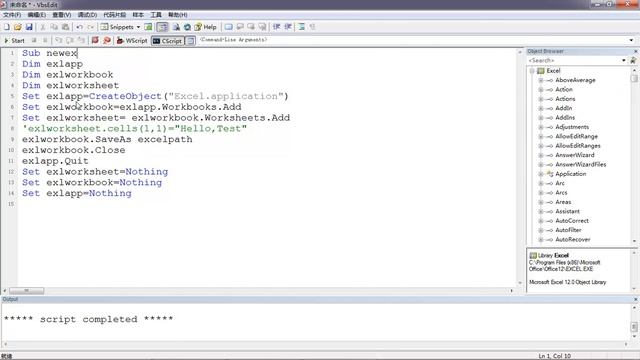Click the Step Over debug icon
640x360 pixels.
[x=70, y=40]
